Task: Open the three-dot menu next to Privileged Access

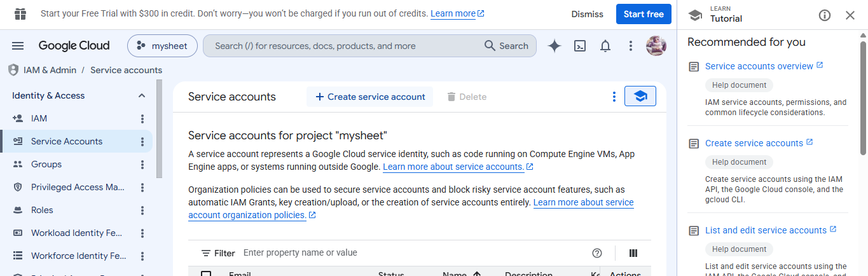Action: [x=142, y=187]
